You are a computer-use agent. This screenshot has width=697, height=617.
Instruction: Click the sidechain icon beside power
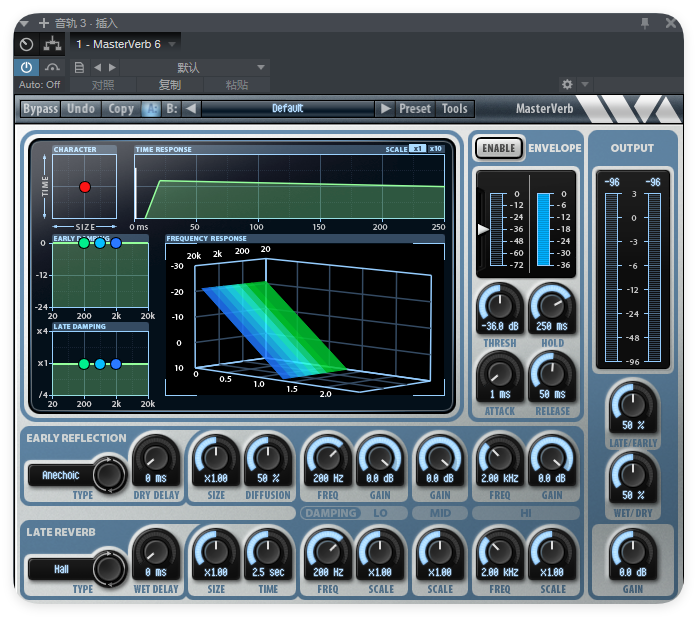pos(52,68)
